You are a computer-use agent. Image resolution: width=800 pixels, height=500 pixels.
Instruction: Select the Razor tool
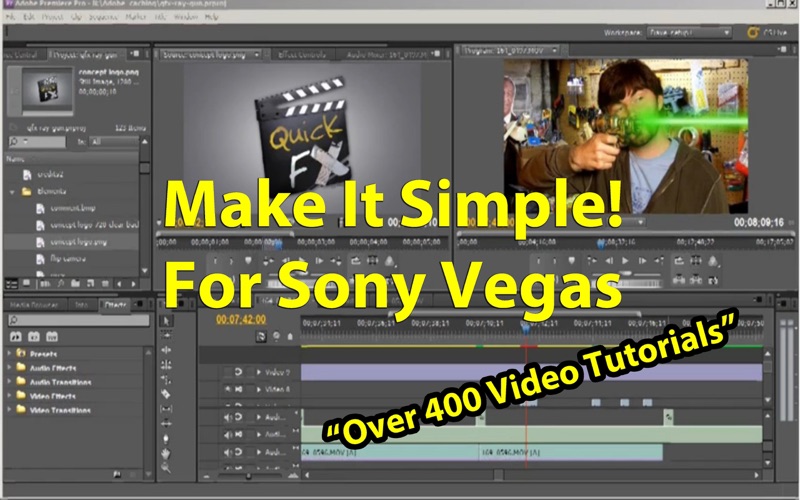click(166, 394)
